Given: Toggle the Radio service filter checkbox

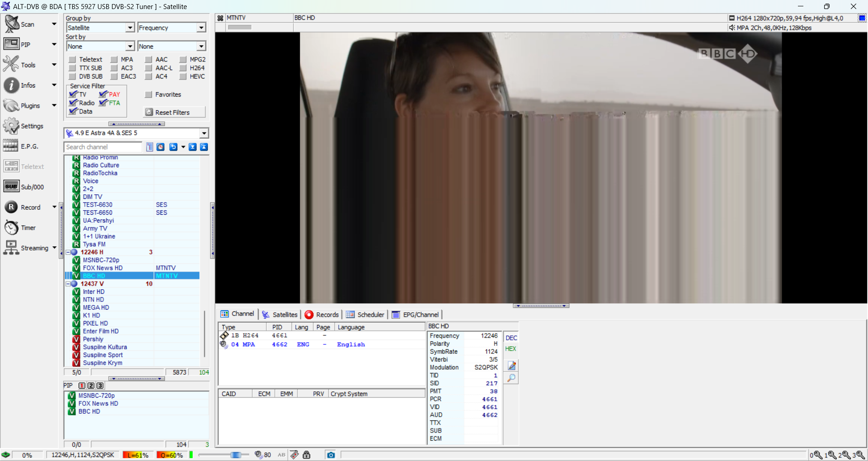Looking at the screenshot, I should click(73, 103).
